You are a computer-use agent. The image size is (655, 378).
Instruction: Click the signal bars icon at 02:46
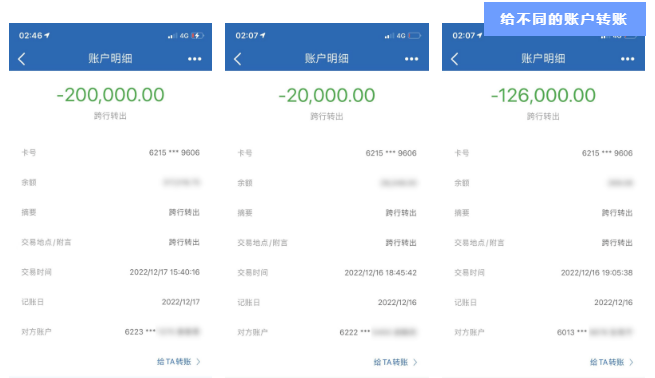coord(172,36)
